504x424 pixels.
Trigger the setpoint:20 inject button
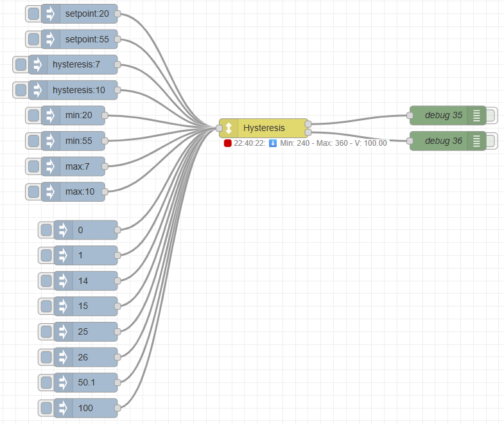33,14
